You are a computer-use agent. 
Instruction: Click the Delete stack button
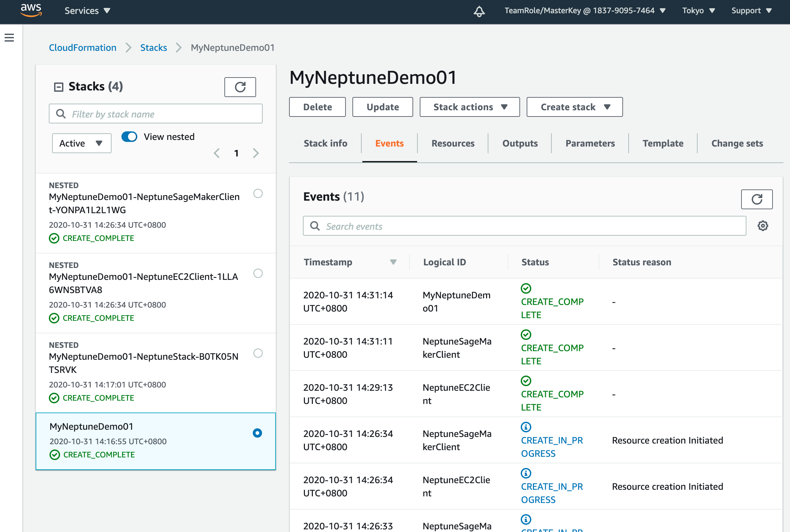click(317, 107)
